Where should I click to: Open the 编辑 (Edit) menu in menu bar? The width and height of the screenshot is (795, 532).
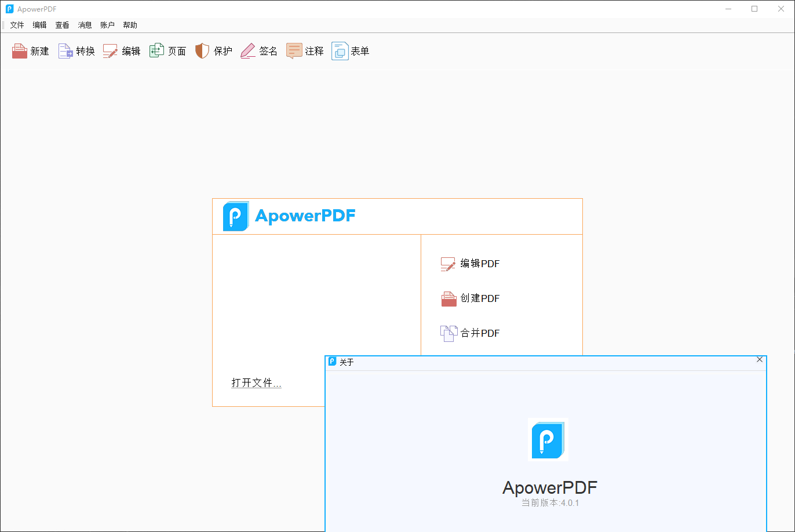(x=39, y=25)
